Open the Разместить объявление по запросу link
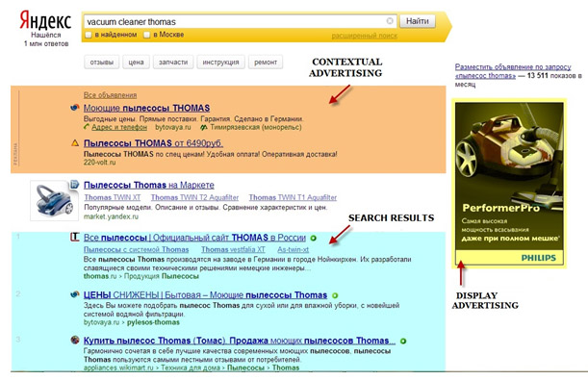Screen dimensions: 588x380 coord(513,71)
